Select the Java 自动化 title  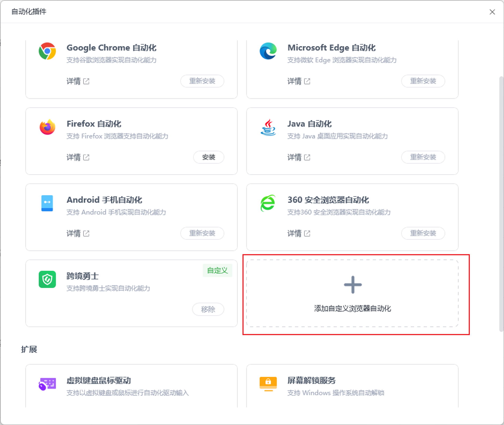310,124
